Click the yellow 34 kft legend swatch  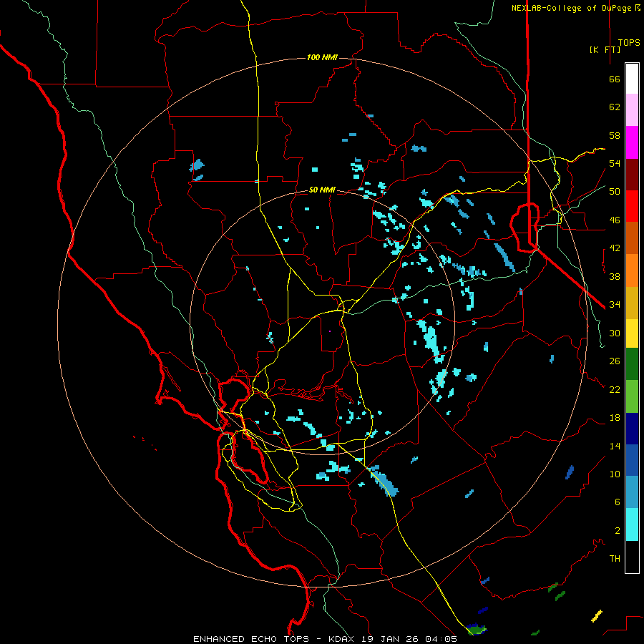[x=632, y=333]
